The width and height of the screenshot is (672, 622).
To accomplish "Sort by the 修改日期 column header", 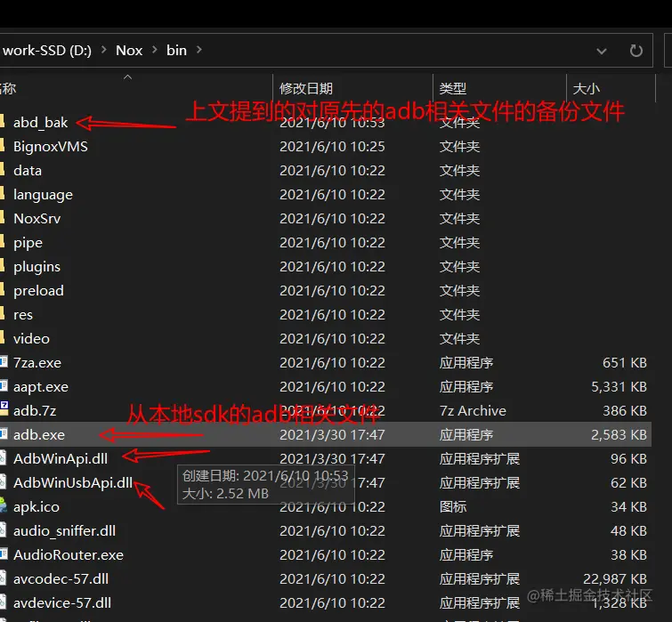I will (306, 88).
